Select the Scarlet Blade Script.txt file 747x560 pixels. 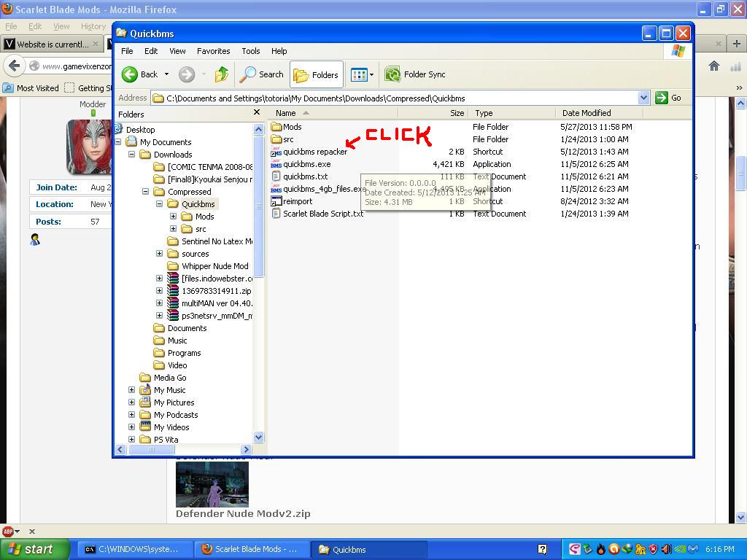click(x=322, y=214)
